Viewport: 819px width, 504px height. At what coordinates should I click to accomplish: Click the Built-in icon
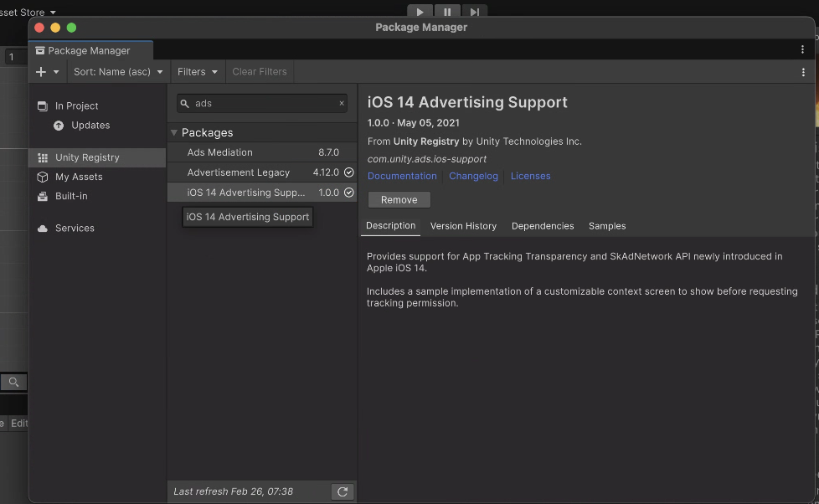click(x=43, y=197)
